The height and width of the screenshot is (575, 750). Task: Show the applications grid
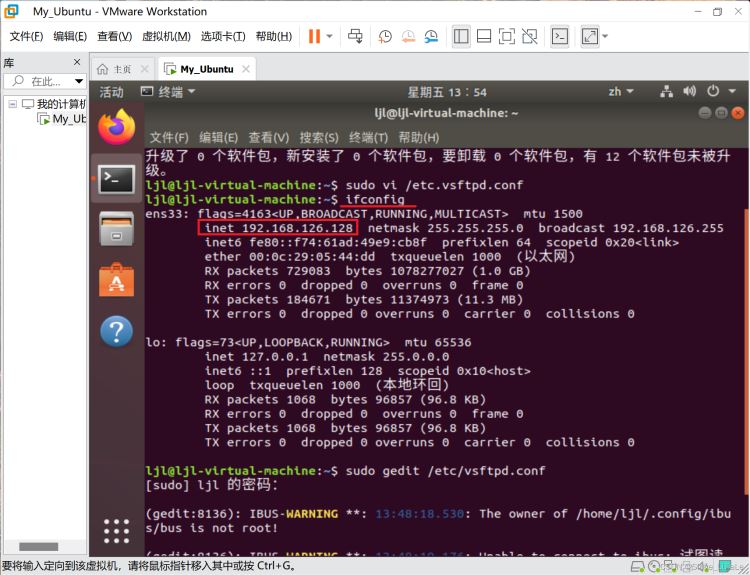117,531
